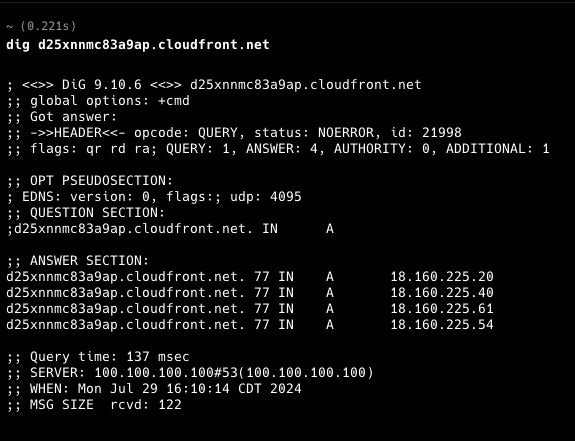Click the IP address 18.160.225.40
Screen dimensions: 575x441
coord(442,293)
